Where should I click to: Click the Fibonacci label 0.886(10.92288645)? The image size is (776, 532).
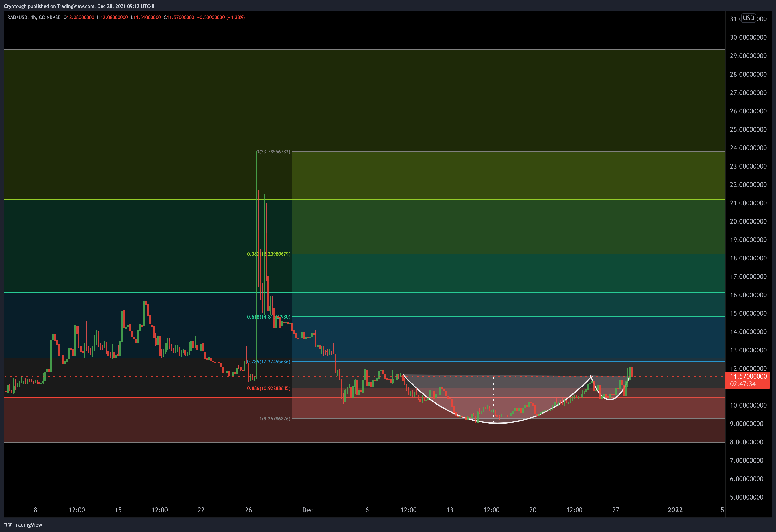tap(269, 388)
